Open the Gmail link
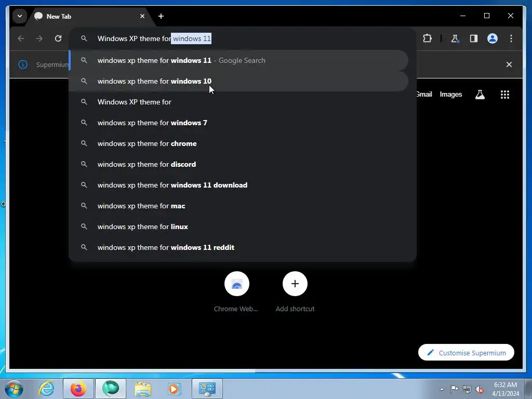The height and width of the screenshot is (399, 532). [x=424, y=95]
